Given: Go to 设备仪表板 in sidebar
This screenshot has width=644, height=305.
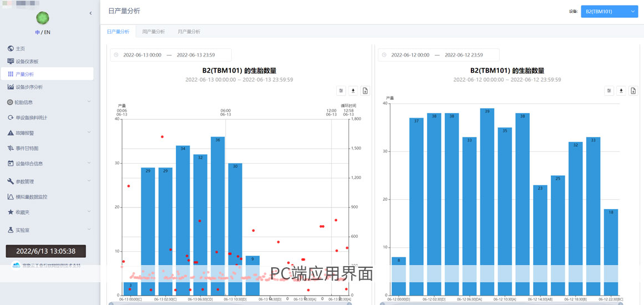Looking at the screenshot, I should click(x=27, y=62).
